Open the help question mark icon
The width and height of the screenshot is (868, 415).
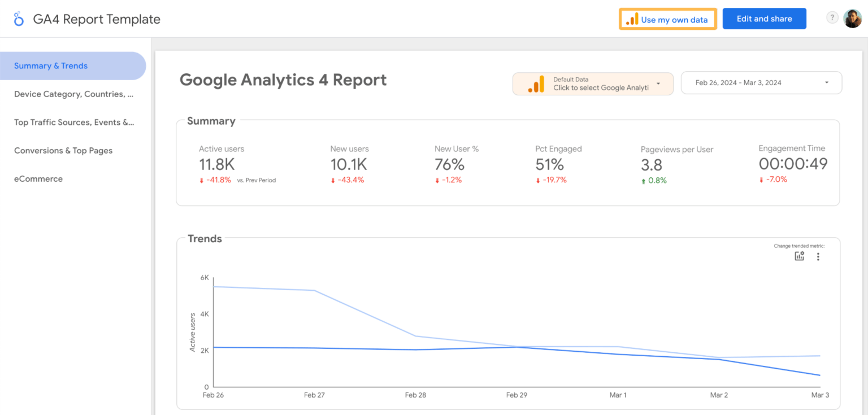832,18
